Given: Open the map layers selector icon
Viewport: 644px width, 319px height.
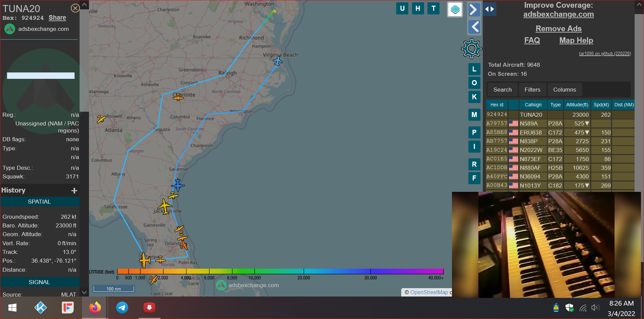Looking at the screenshot, I should coord(455,9).
